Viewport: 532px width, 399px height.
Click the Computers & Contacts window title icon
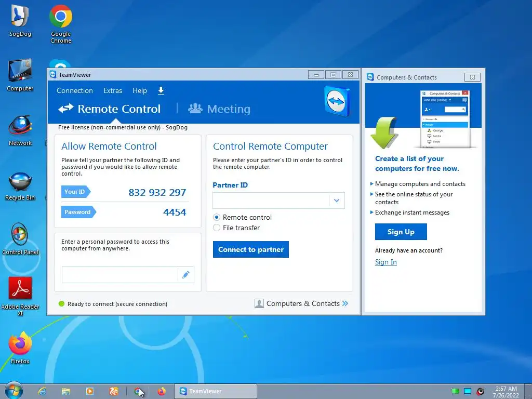click(x=370, y=77)
